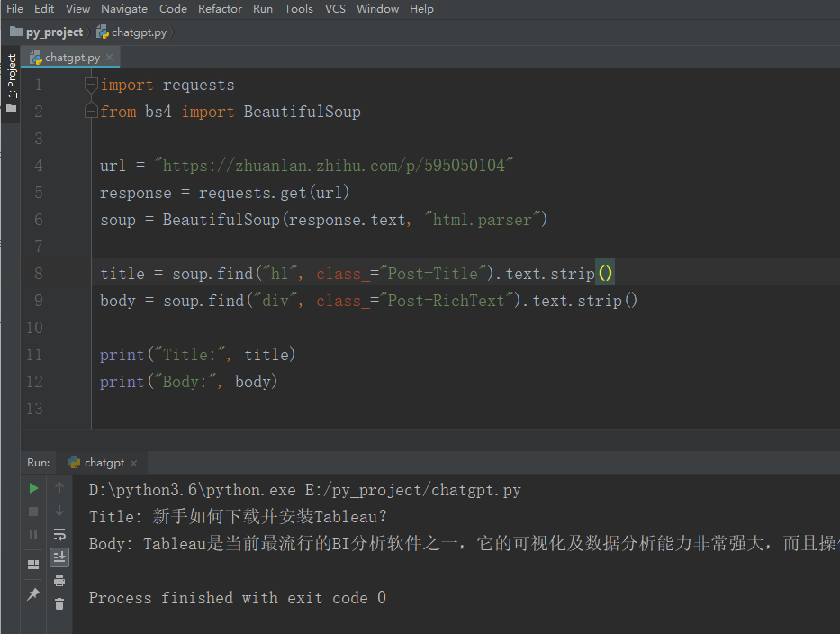Image resolution: width=840 pixels, height=634 pixels.
Task: Click the zhuanlan.zhihu.com URL string on line 4
Action: point(333,165)
